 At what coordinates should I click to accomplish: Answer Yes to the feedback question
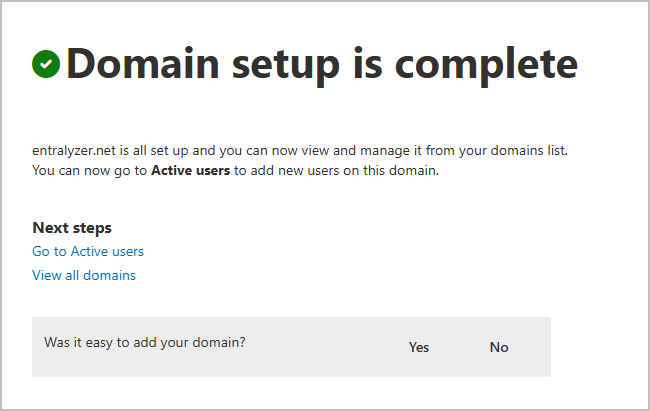click(x=419, y=347)
